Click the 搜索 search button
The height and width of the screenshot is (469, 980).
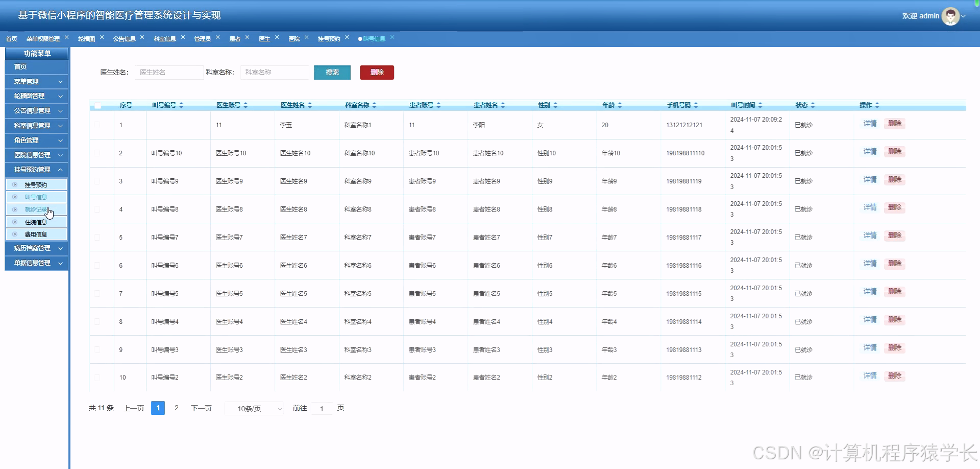[x=332, y=73]
